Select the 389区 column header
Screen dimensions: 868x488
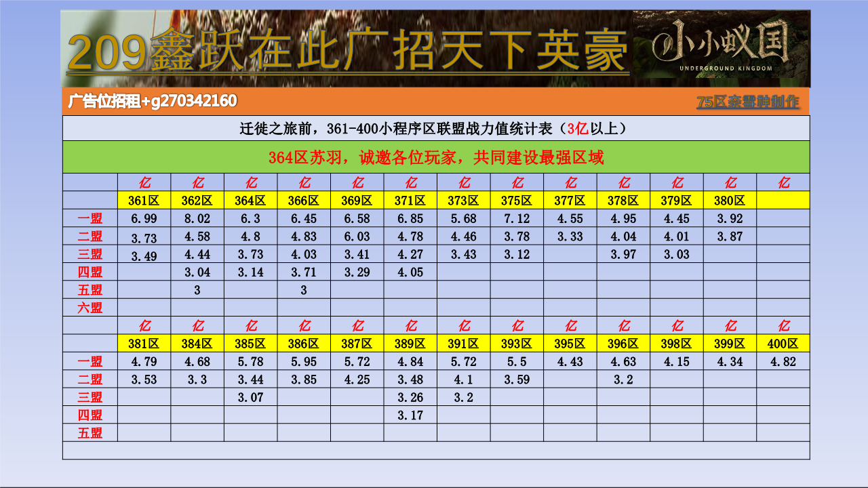pyautogui.click(x=410, y=344)
